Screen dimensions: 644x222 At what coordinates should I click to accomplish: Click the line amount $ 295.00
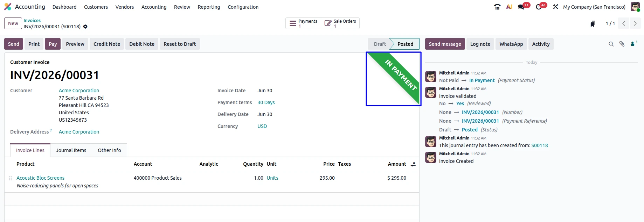397,178
